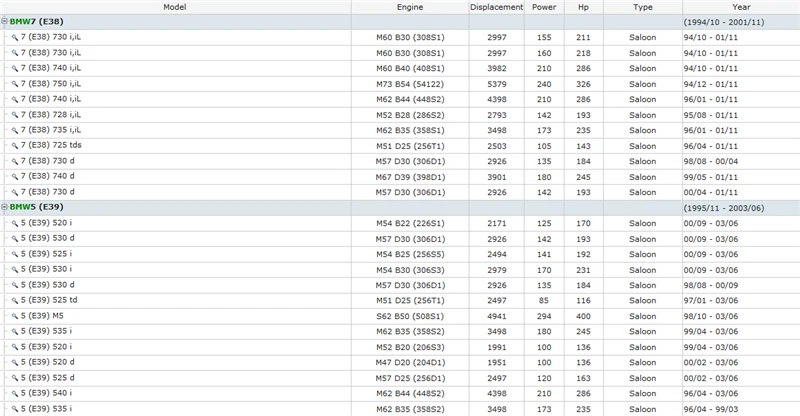Click Hp value 400
The width and height of the screenshot is (800, 416).
[583, 316]
